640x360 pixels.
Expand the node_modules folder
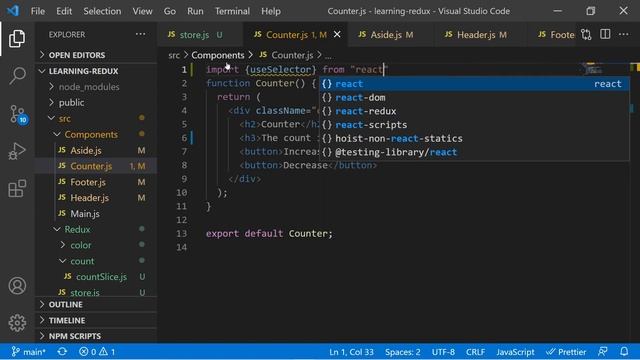96,87
